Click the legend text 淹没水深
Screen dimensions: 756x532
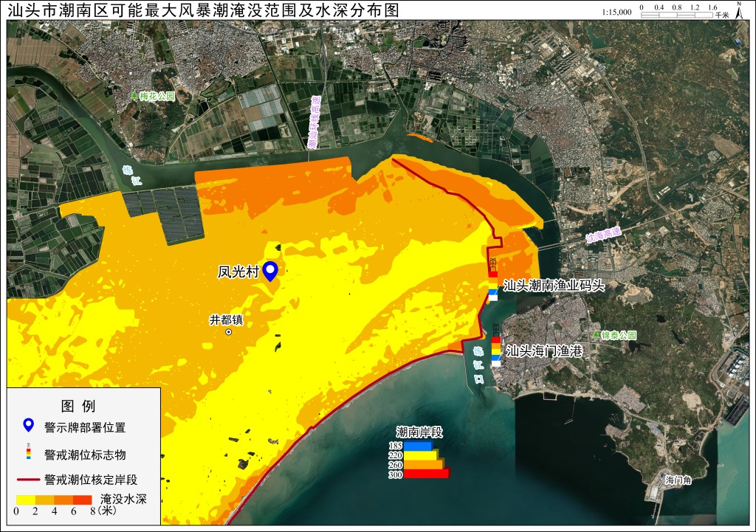(x=123, y=499)
